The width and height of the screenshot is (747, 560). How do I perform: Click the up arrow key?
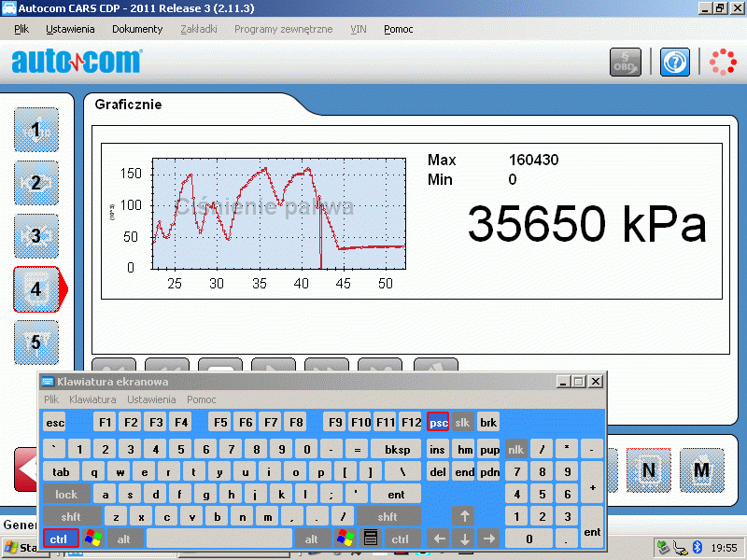(464, 516)
